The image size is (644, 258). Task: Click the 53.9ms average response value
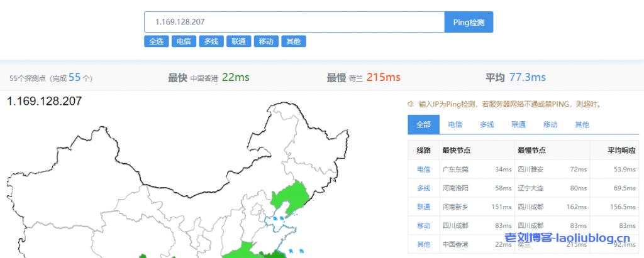click(x=625, y=169)
